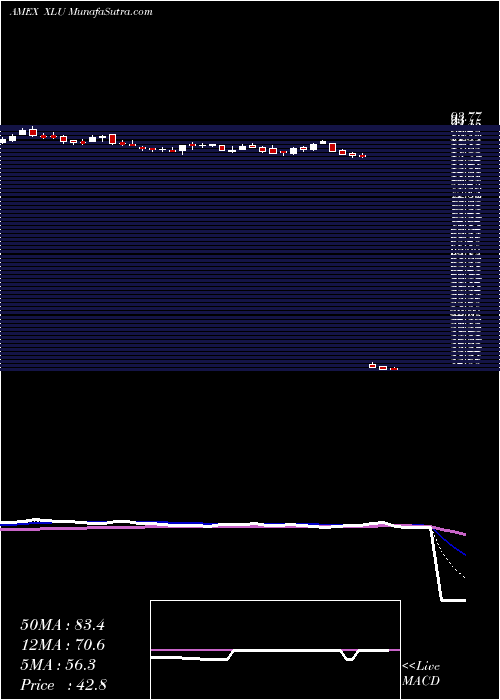Click inside the MACD inset chart box
This screenshot has height=700, width=500.
(x=275, y=650)
